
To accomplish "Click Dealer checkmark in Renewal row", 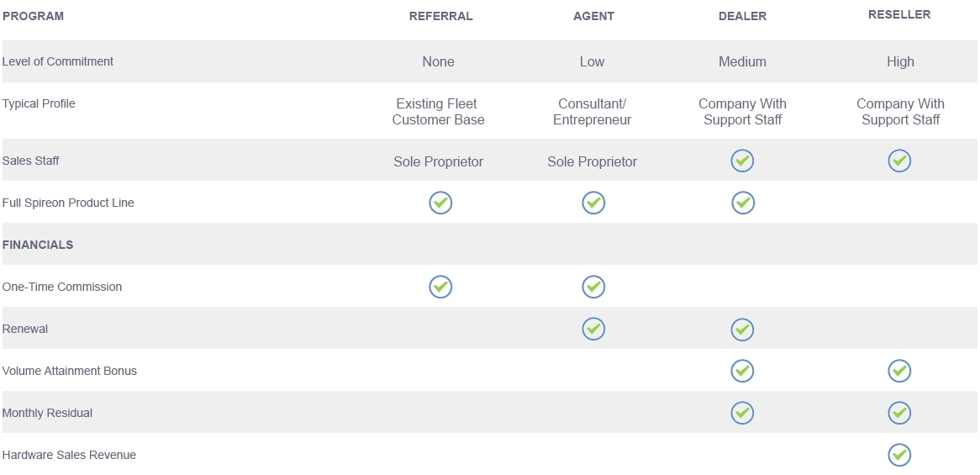I will 742,330.
